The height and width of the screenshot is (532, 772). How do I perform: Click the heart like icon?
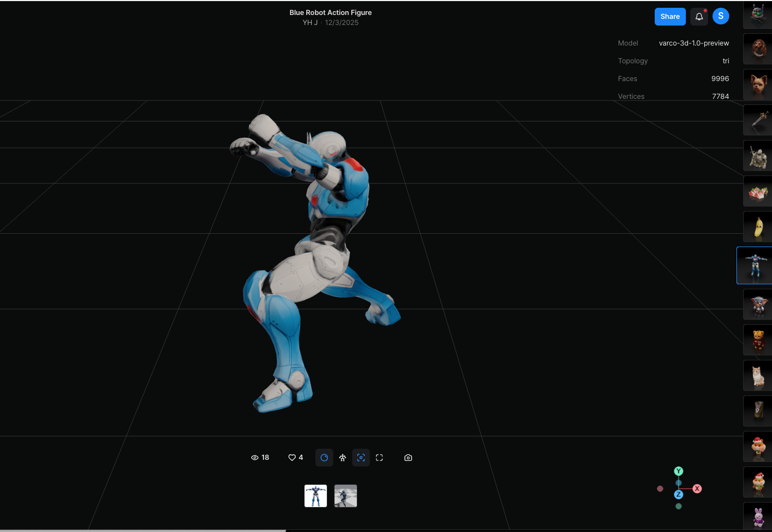pos(292,458)
